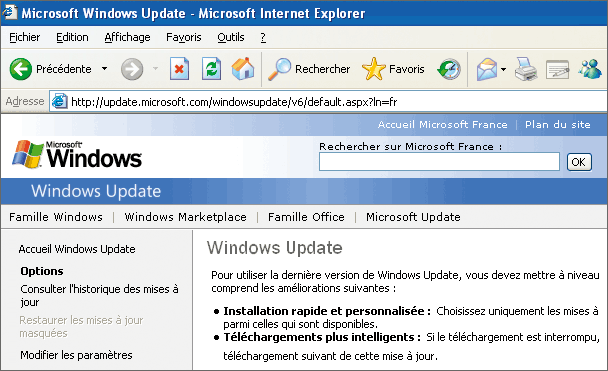This screenshot has height=371, width=608.
Task: Click the Windows Update blue banner title
Action: (x=96, y=191)
